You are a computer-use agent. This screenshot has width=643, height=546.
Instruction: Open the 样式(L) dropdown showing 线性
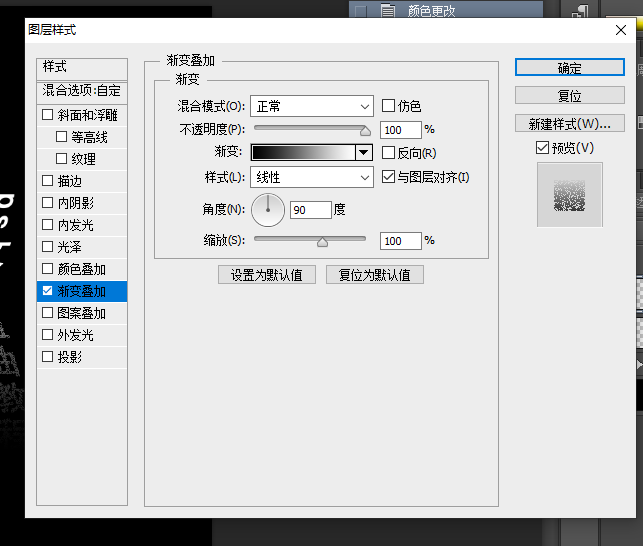(312, 177)
